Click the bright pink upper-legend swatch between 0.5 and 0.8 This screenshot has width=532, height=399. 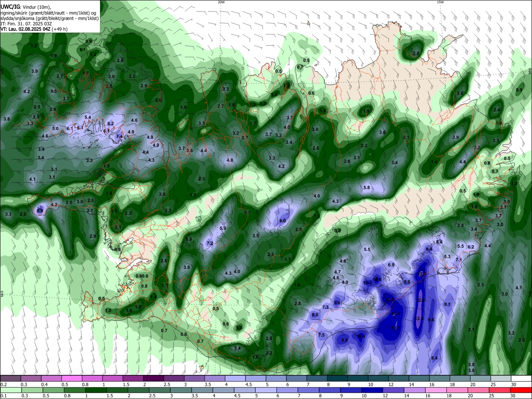tap(71, 379)
